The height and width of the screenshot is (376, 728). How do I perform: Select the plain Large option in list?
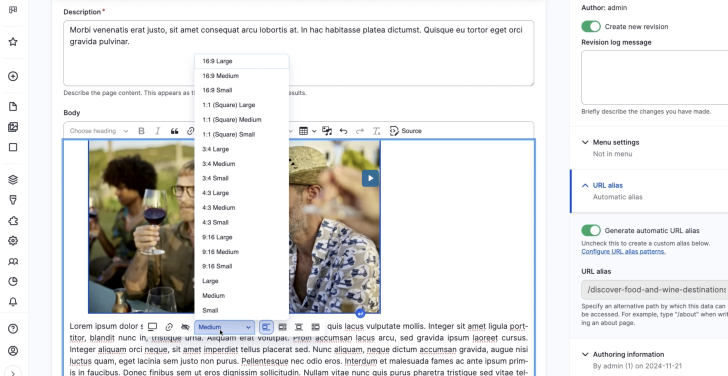click(241, 281)
